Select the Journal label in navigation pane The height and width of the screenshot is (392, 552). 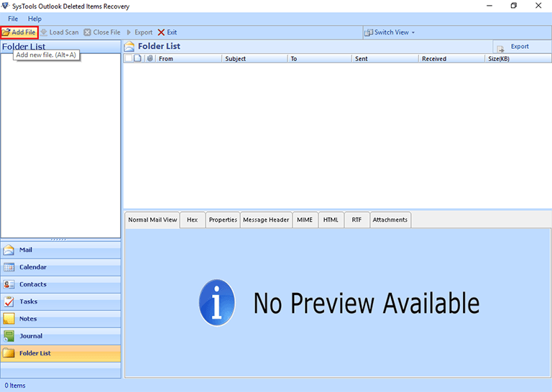click(31, 336)
